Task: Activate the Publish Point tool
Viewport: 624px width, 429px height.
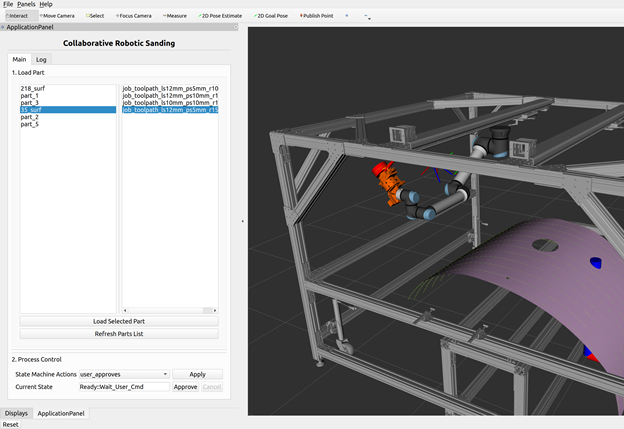Action: [317, 16]
